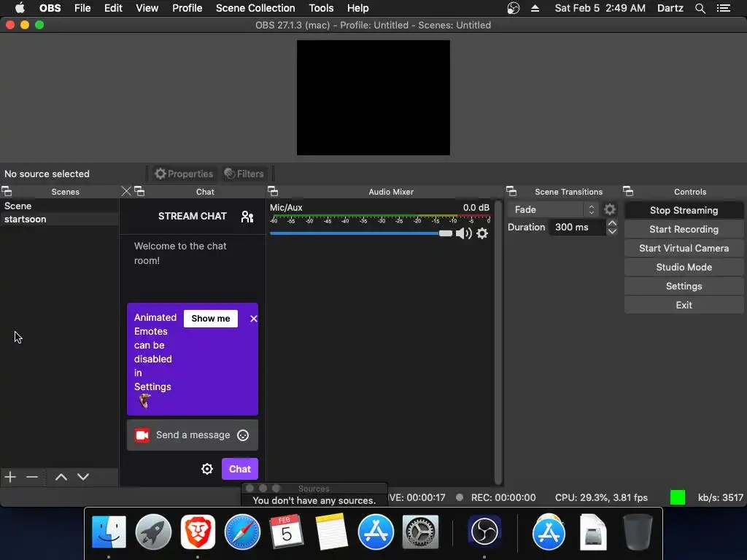Move scene up with arrow icon
This screenshot has width=747, height=560.
click(61, 477)
